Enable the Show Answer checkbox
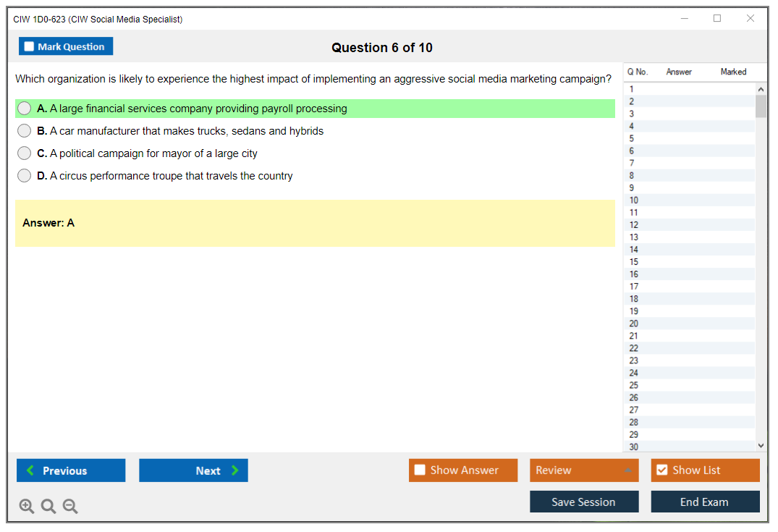The width and height of the screenshot is (778, 532). pos(420,470)
